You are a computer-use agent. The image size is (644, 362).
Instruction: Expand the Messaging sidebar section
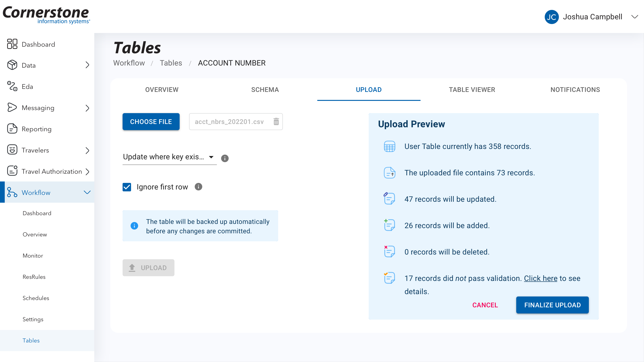pos(87,108)
